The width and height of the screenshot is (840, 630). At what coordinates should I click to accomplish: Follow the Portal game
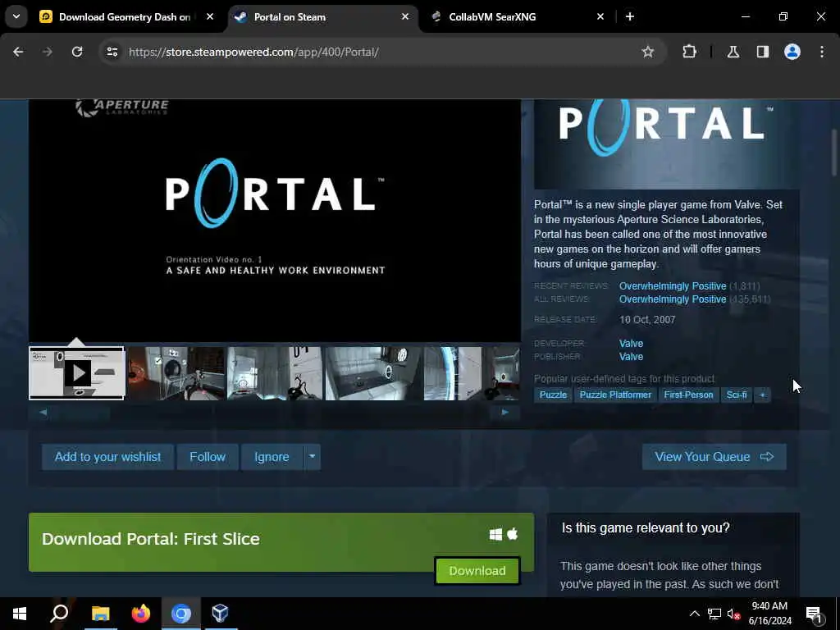pyautogui.click(x=208, y=457)
